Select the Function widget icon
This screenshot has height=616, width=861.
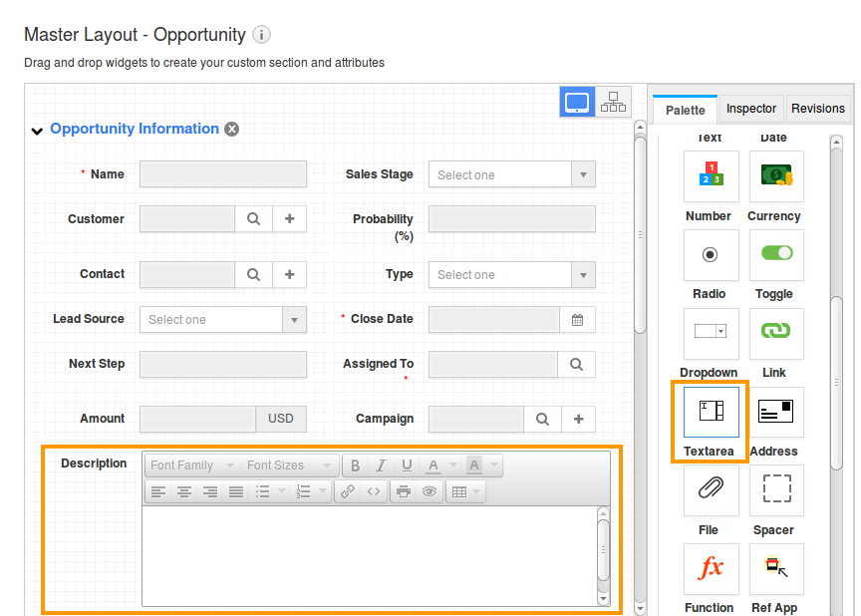[x=711, y=568]
